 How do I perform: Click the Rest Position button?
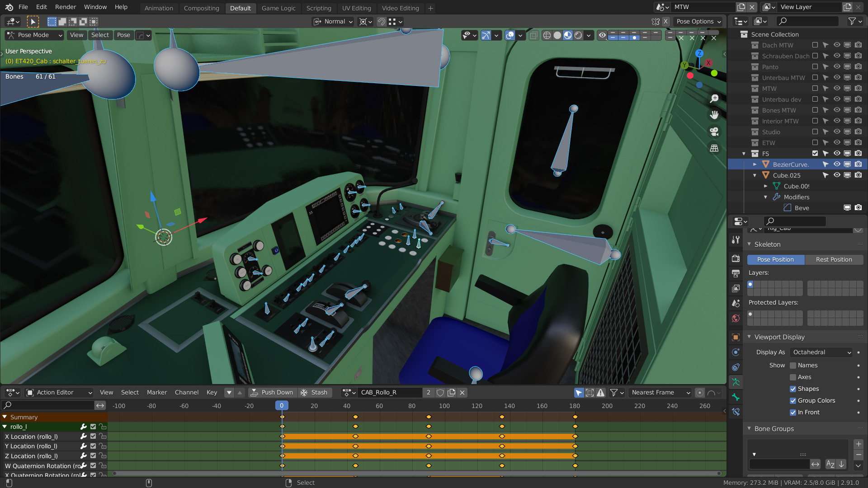click(x=834, y=259)
